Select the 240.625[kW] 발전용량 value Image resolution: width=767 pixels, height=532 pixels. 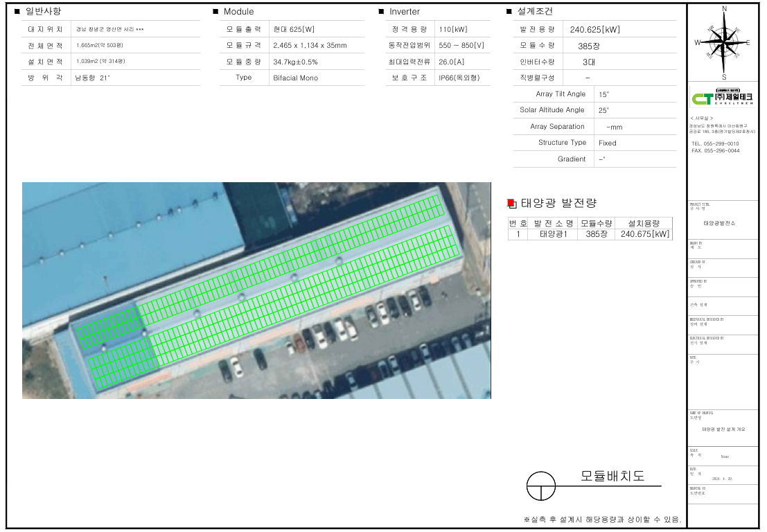[594, 30]
